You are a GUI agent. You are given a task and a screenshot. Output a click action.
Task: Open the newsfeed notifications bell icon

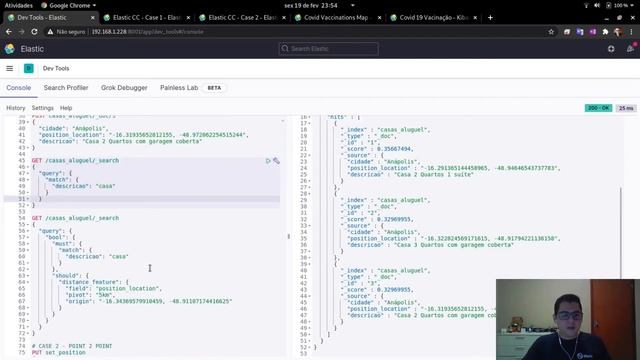tap(631, 49)
